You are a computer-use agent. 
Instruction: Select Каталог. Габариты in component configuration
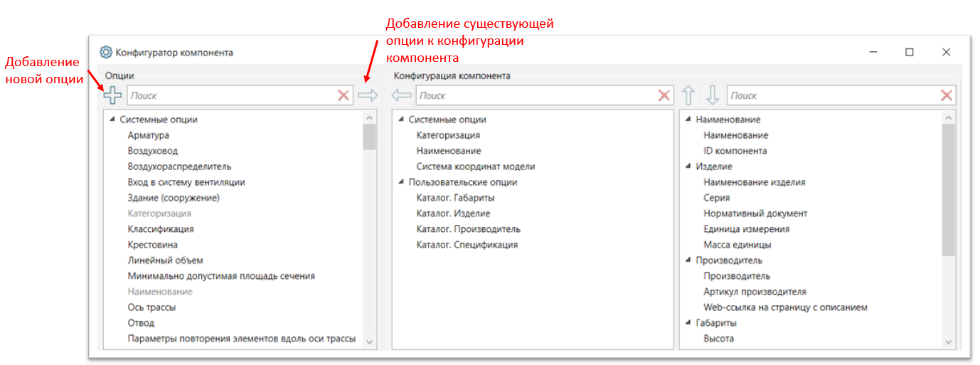[x=455, y=198]
